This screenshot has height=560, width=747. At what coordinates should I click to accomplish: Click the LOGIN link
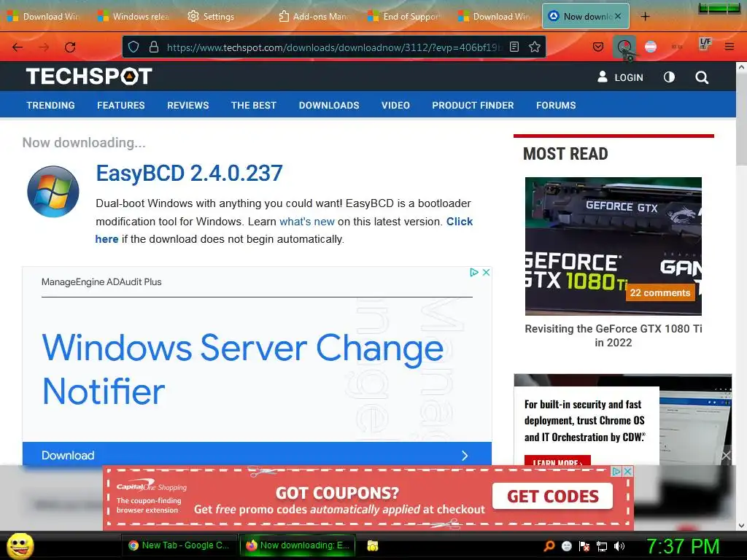tap(629, 77)
